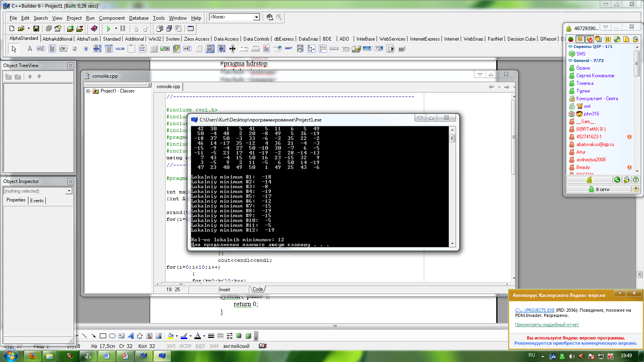
Task: Click Save current desktop icon
Action: (x=270, y=17)
